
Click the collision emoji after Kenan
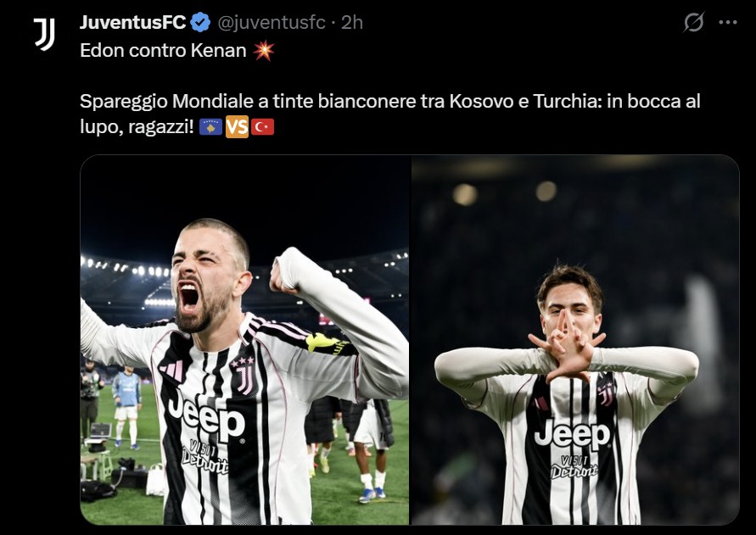[x=264, y=51]
